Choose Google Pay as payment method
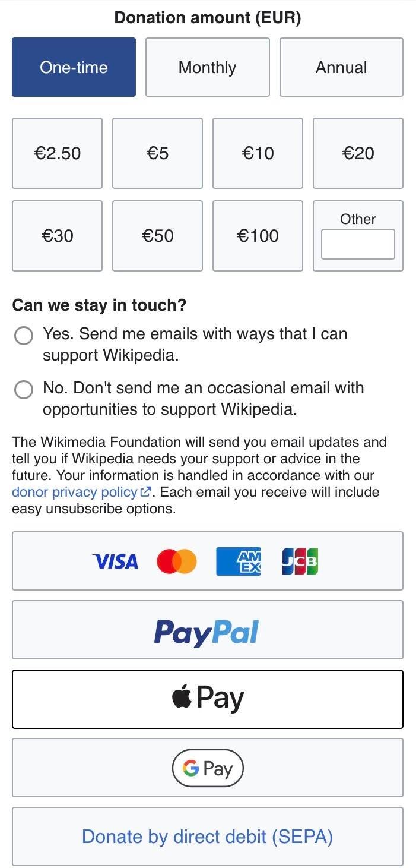This screenshot has height=868, width=416. point(207,768)
